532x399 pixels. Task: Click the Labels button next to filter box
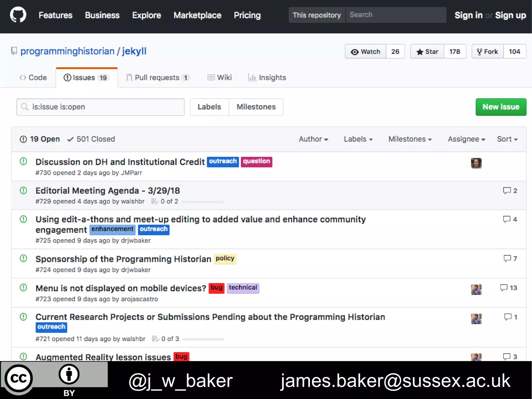point(209,107)
